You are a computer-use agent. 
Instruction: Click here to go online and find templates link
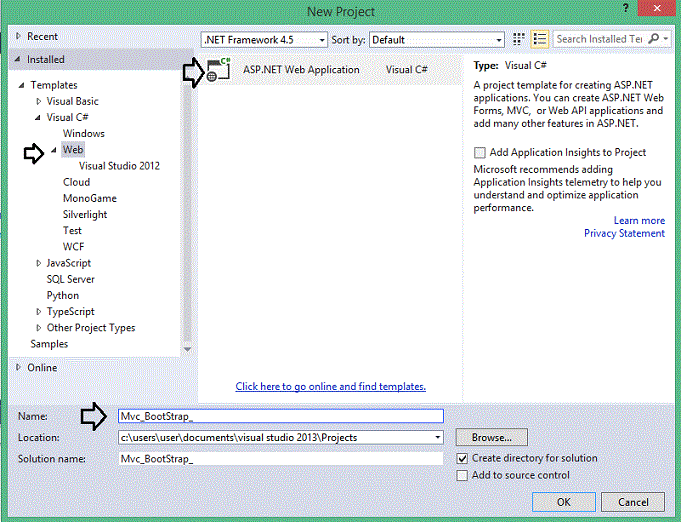[331, 387]
